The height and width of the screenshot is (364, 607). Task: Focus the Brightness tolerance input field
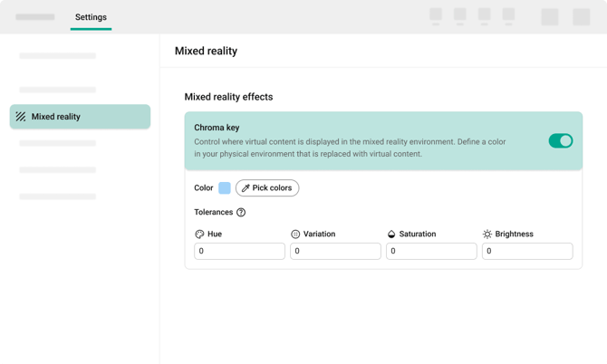[527, 251]
